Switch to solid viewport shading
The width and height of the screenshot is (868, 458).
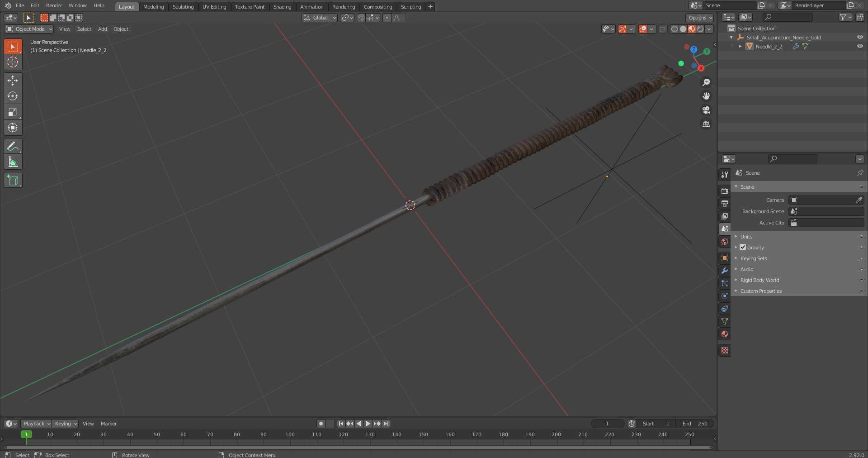pyautogui.click(x=683, y=29)
